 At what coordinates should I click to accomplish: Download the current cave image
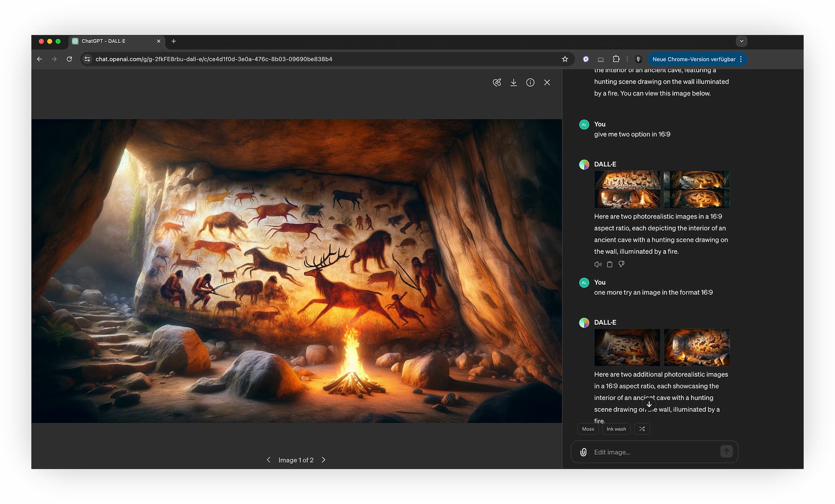tap(513, 83)
